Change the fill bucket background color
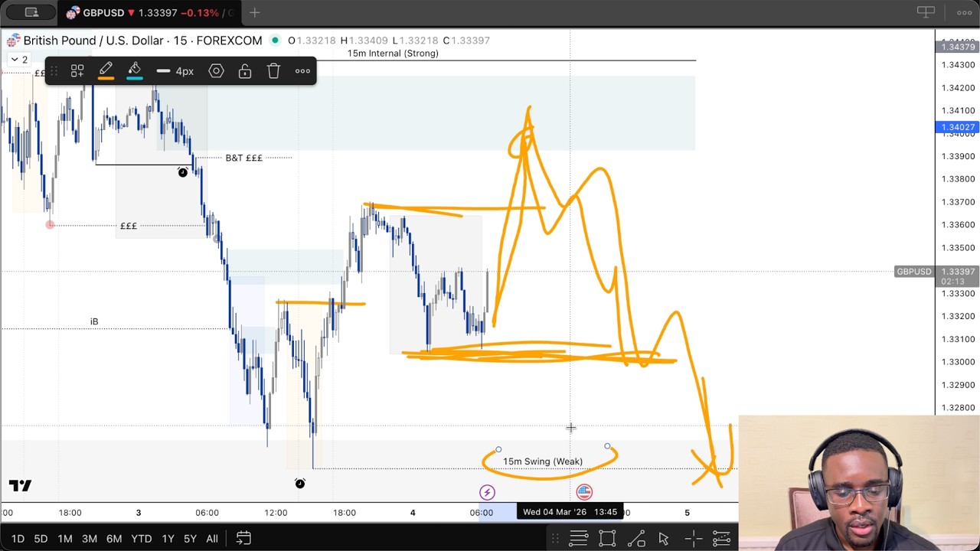The width and height of the screenshot is (980, 551). [134, 71]
